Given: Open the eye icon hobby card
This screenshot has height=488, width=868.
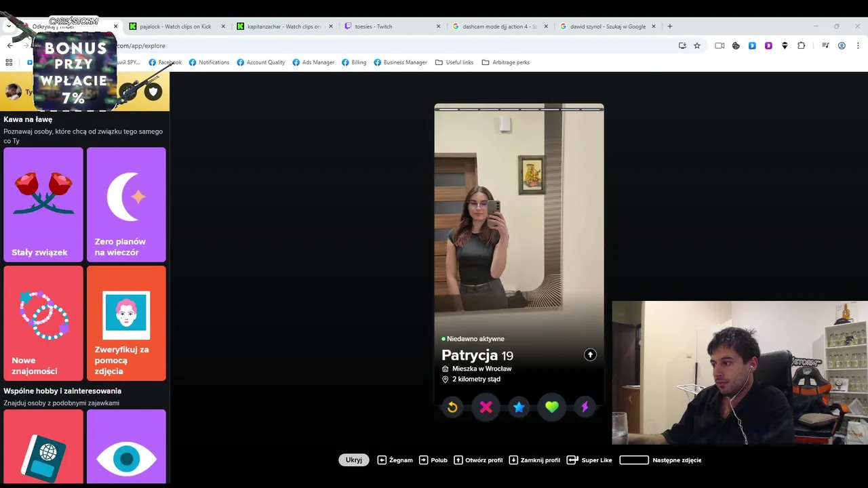Looking at the screenshot, I should tap(126, 447).
